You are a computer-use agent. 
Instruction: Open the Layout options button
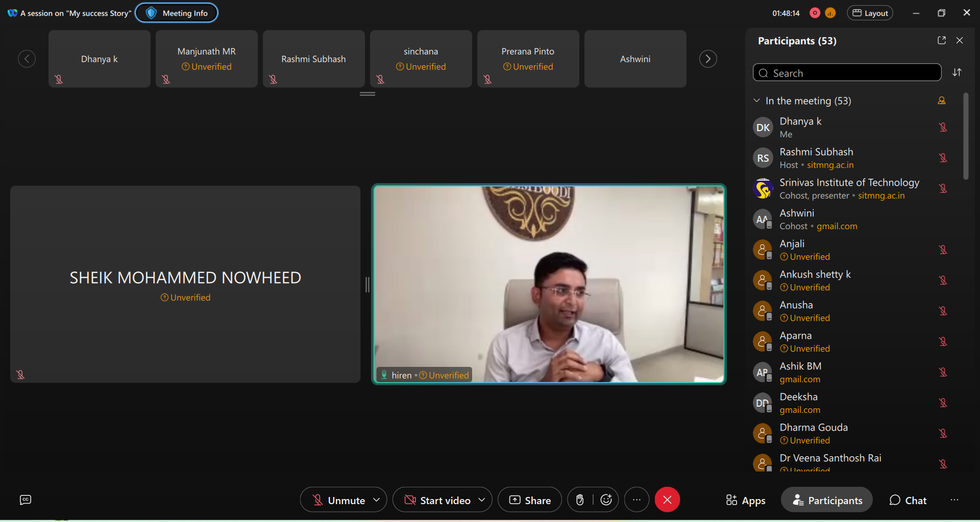click(870, 13)
